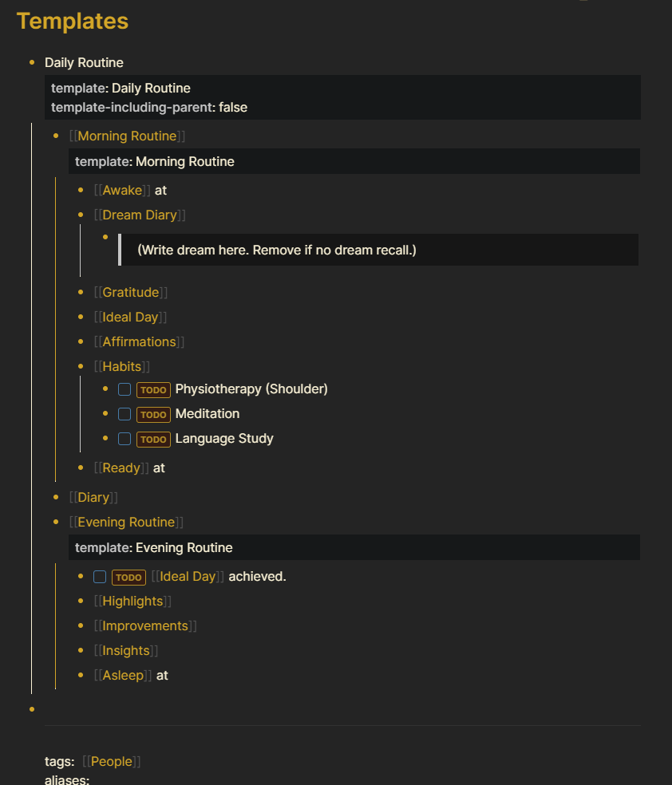Open the Highlights page link
Image resolution: width=672 pixels, height=785 pixels.
tap(133, 601)
